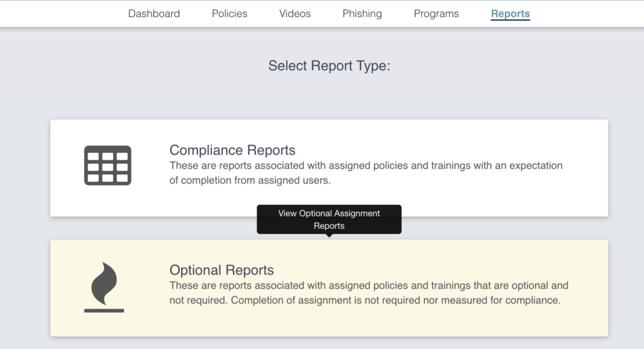Image resolution: width=644 pixels, height=349 pixels.
Task: Click the Select Report Type heading
Action: click(329, 65)
